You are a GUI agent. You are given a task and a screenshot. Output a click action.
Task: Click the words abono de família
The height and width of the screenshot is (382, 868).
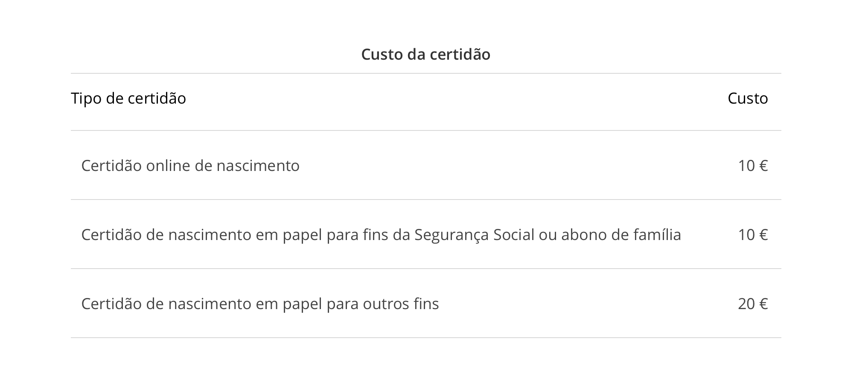(x=621, y=235)
